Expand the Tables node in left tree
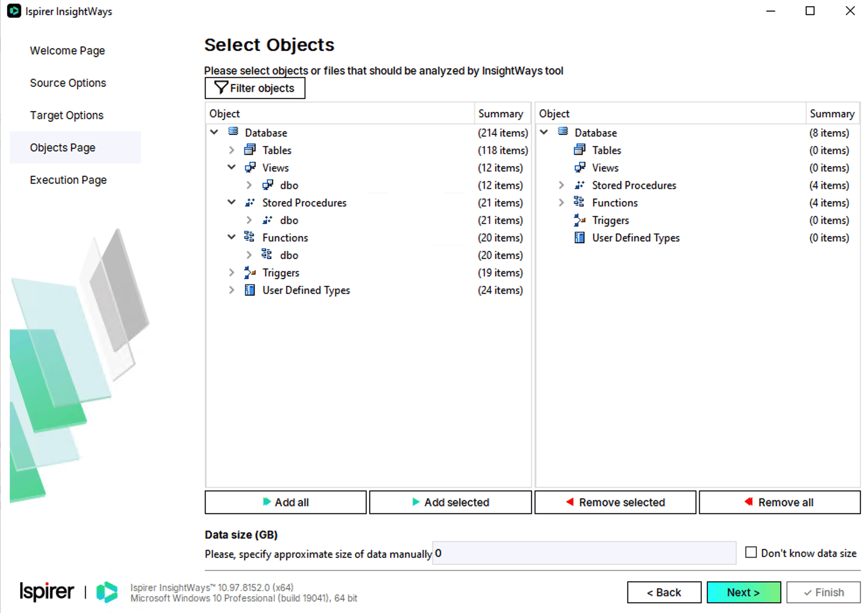 tap(231, 150)
